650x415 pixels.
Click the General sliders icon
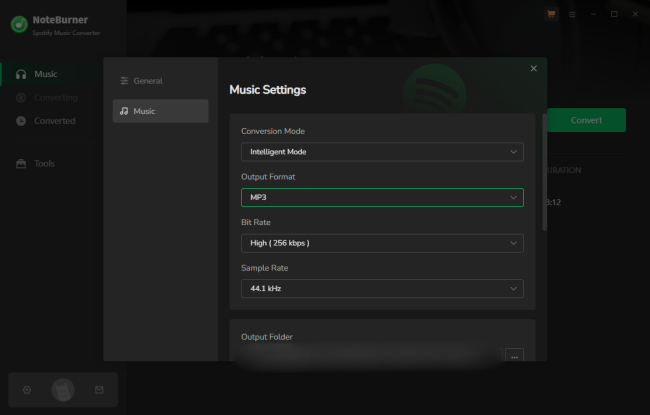pyautogui.click(x=124, y=81)
